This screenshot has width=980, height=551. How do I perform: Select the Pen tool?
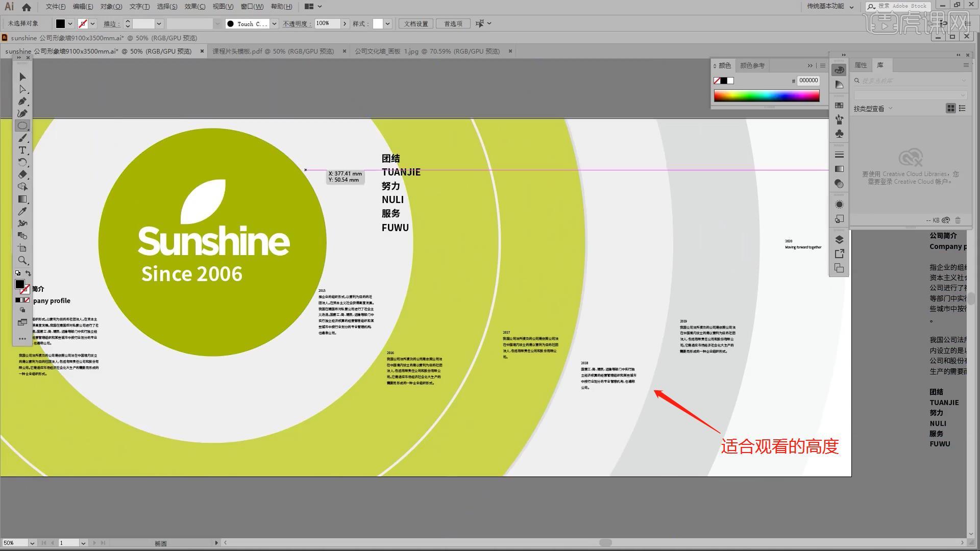(22, 102)
